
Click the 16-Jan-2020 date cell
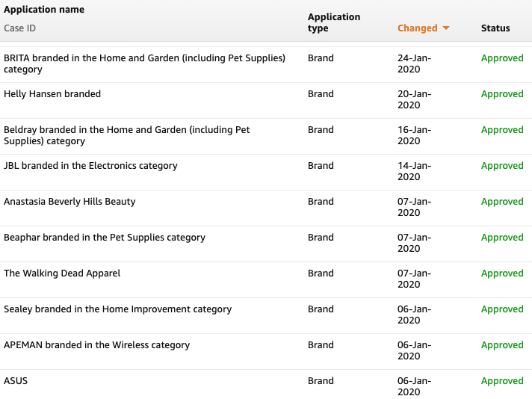point(414,135)
